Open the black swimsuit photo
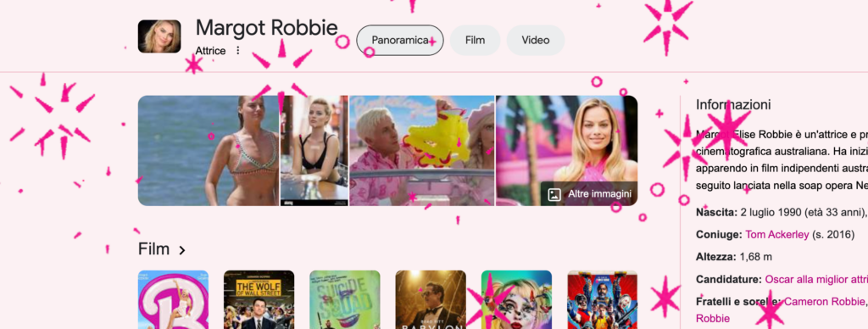Image resolution: width=868 pixels, height=329 pixels. pos(314,151)
